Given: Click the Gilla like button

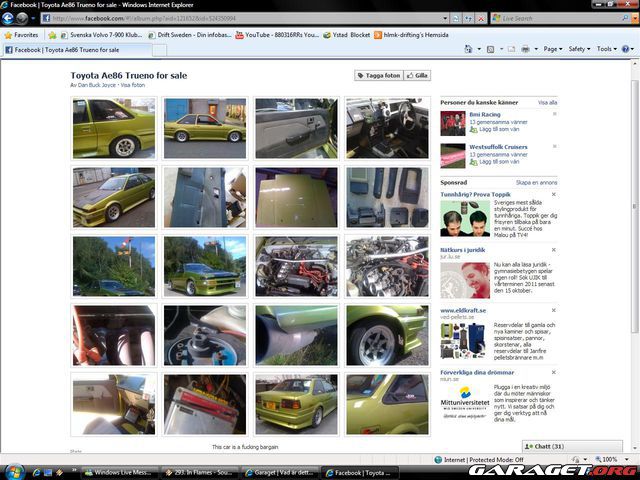Looking at the screenshot, I should pyautogui.click(x=417, y=76).
